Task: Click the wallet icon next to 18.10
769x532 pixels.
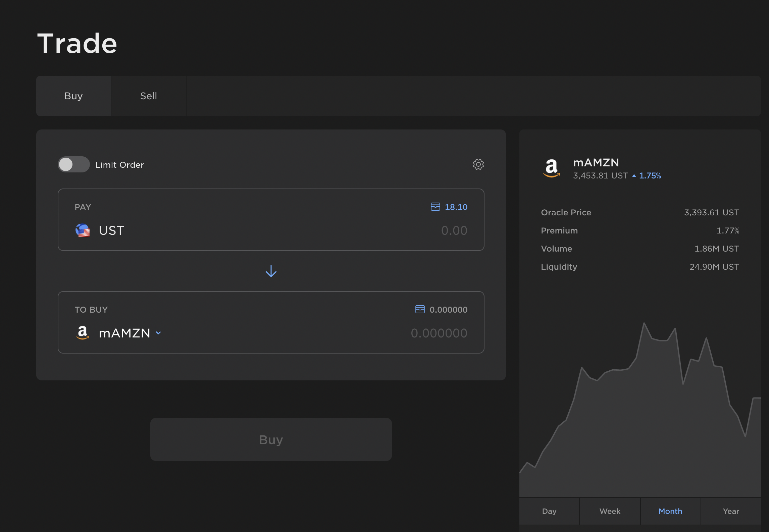Action: pos(435,207)
